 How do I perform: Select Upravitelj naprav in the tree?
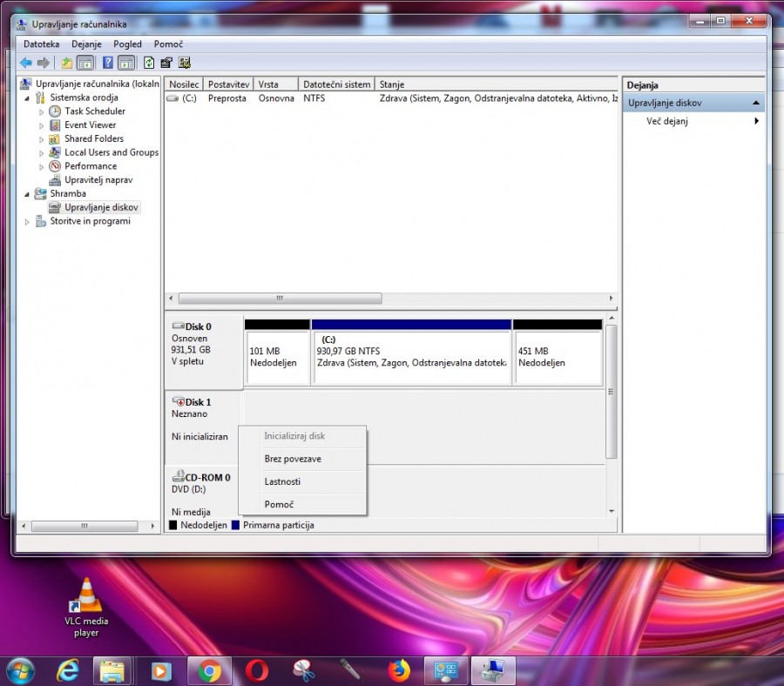[x=98, y=180]
